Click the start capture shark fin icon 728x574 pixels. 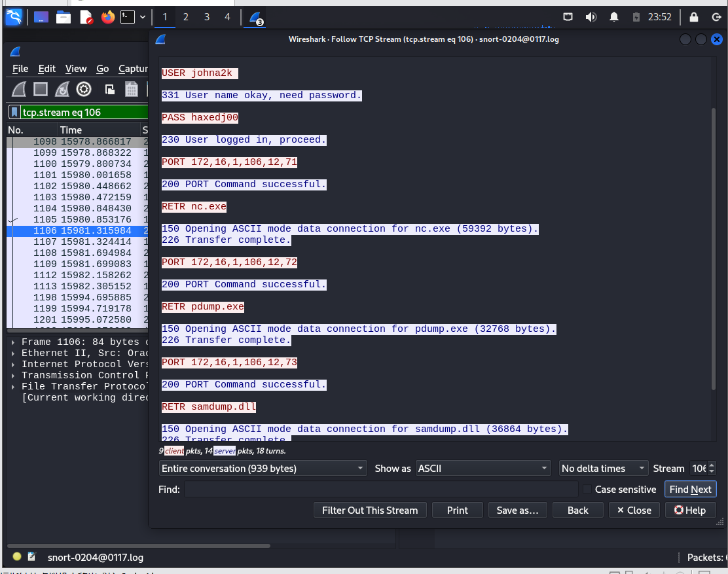[19, 89]
